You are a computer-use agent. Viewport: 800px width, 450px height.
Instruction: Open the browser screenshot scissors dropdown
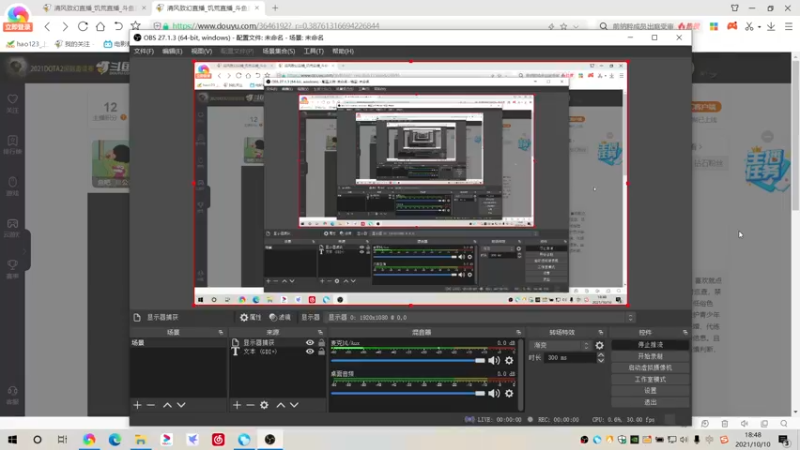[759, 27]
